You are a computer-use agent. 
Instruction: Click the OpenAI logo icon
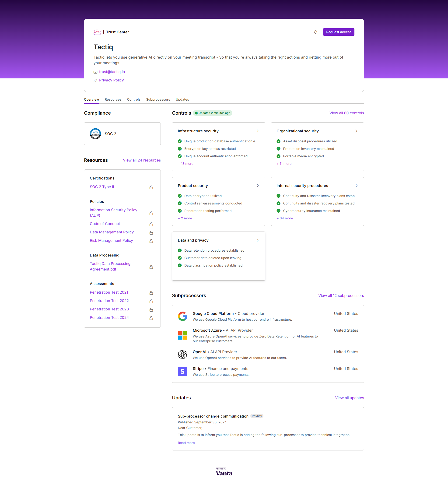point(182,355)
